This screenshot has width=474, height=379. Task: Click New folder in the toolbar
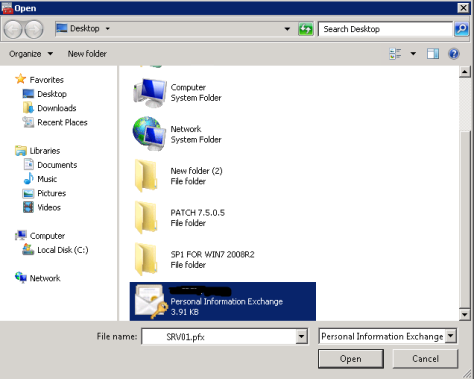click(87, 54)
